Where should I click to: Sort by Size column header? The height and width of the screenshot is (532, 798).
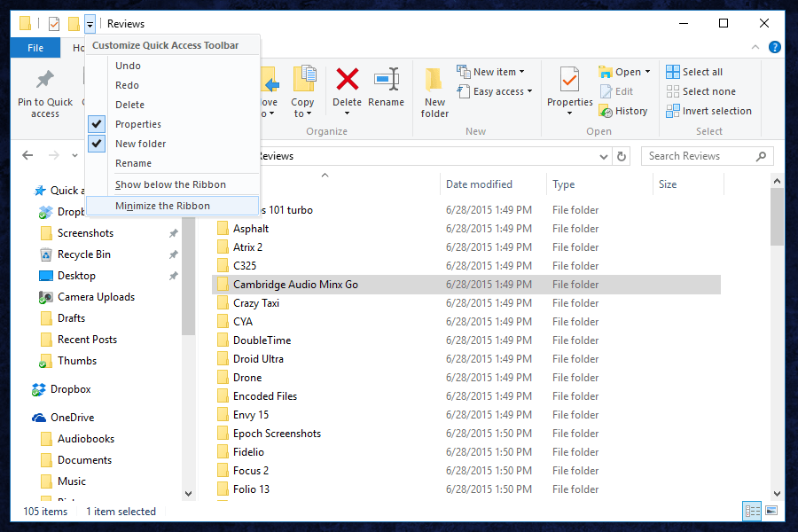(667, 184)
